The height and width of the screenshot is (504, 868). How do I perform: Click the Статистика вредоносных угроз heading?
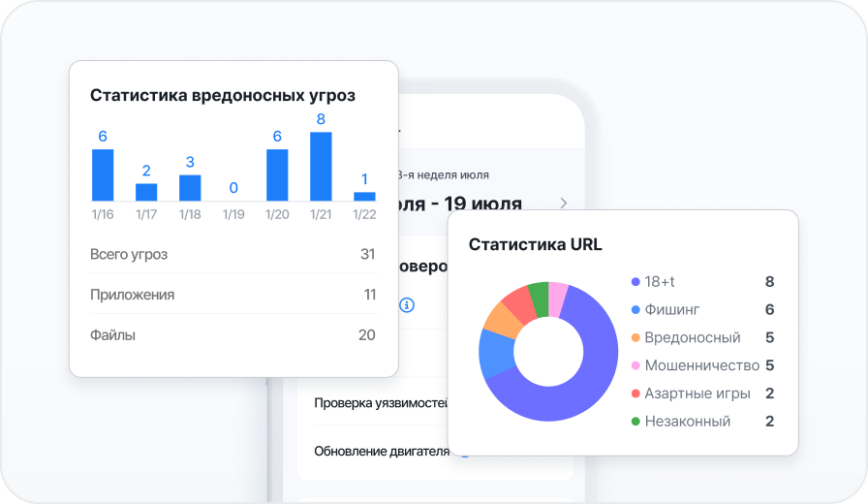pos(222,95)
